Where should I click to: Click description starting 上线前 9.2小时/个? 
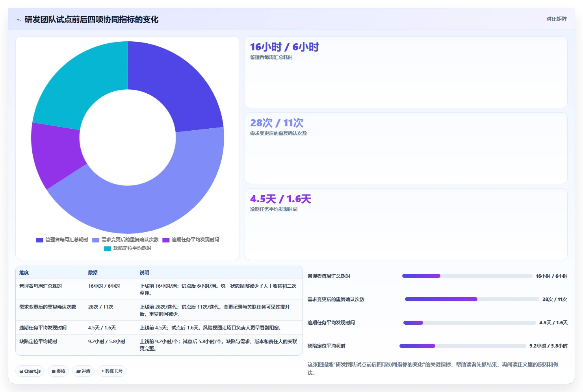(x=219, y=345)
